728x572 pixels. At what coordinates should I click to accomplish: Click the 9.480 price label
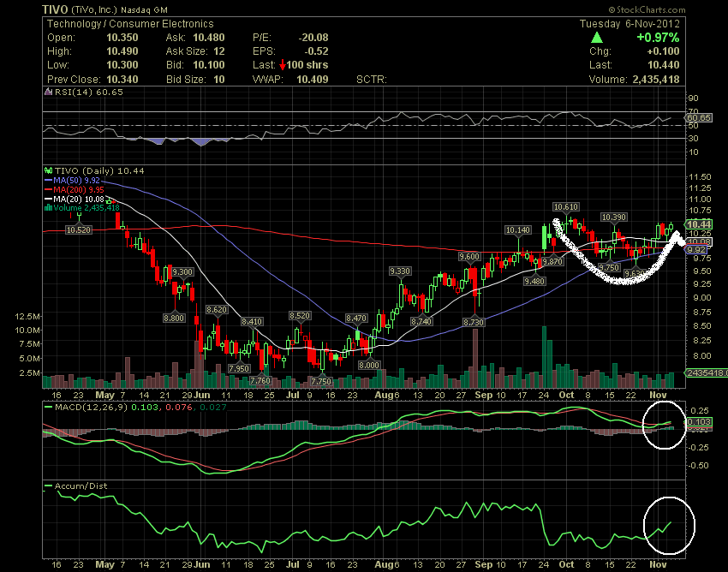coord(534,282)
